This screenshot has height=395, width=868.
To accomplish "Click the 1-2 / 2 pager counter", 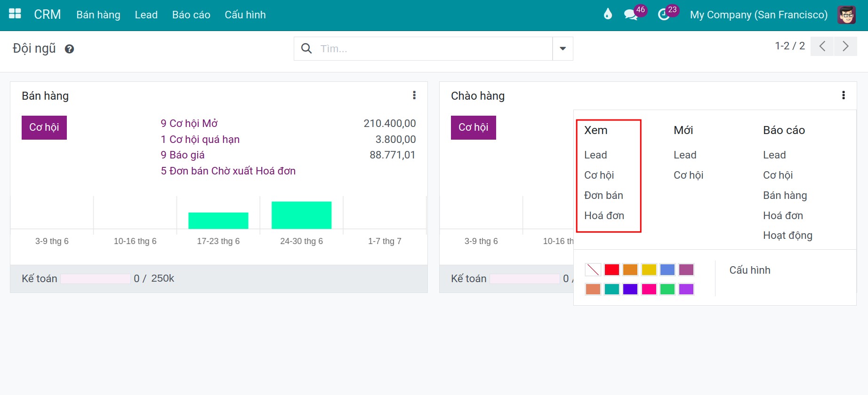I will [790, 46].
